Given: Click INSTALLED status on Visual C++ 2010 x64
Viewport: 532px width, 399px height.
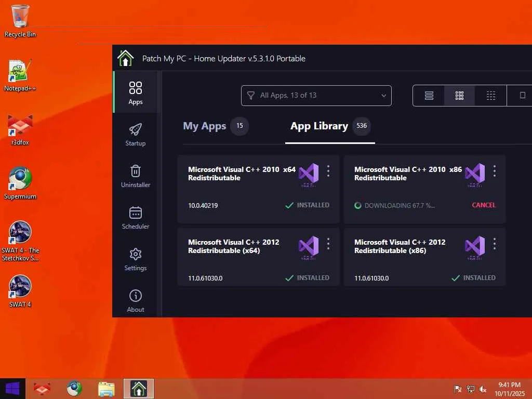Looking at the screenshot, I should (x=308, y=205).
